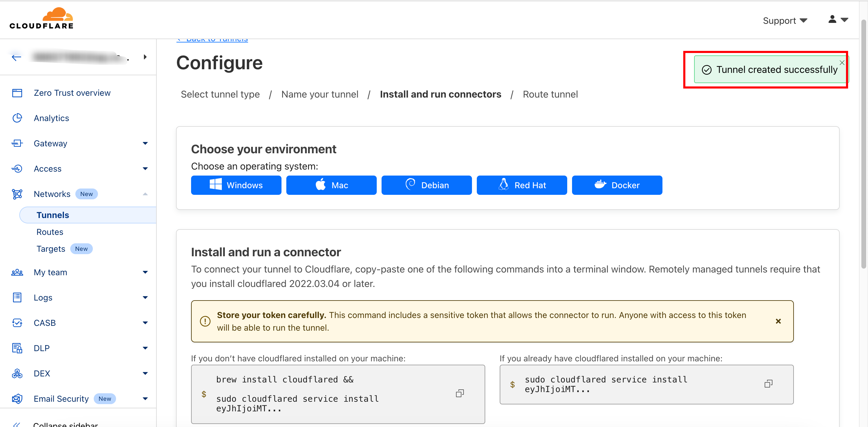This screenshot has width=868, height=427.
Task: Click the Analytics pie chart icon
Action: click(17, 118)
